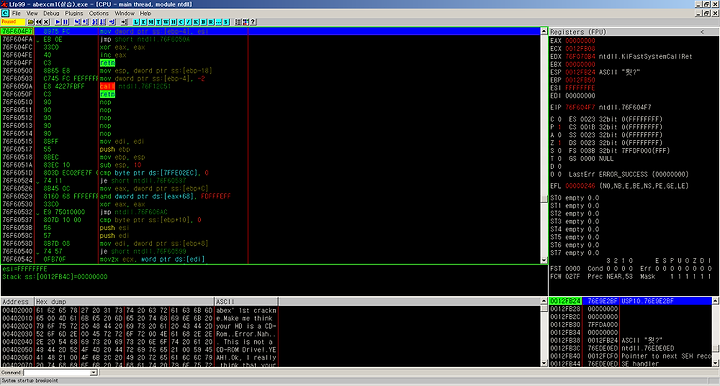Click the Open file toolbar icon
Image resolution: width=720 pixels, height=386 pixels.
coord(30,22)
